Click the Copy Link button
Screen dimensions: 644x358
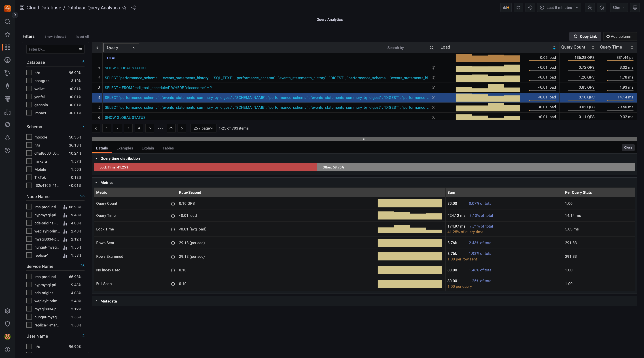(x=585, y=36)
